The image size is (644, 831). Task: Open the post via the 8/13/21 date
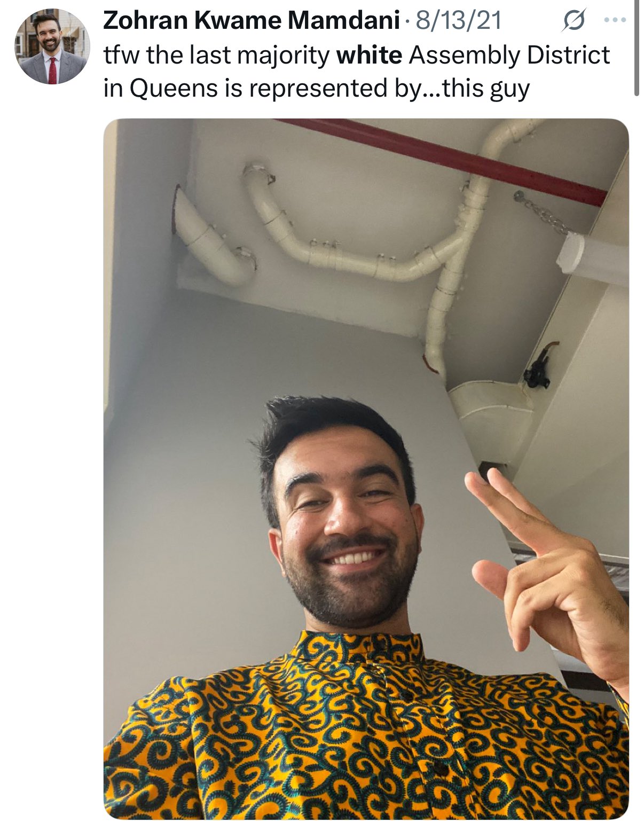coord(458,21)
